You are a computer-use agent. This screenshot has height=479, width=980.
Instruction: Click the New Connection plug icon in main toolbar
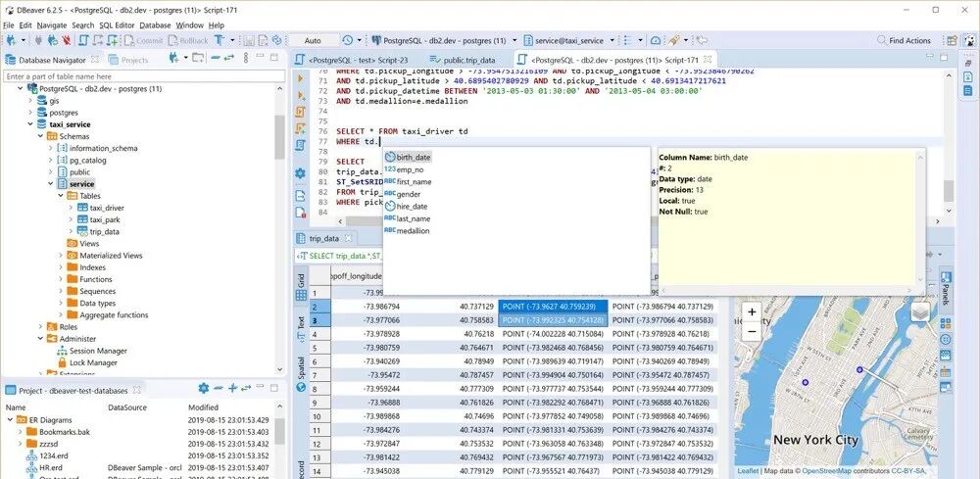(x=11, y=40)
